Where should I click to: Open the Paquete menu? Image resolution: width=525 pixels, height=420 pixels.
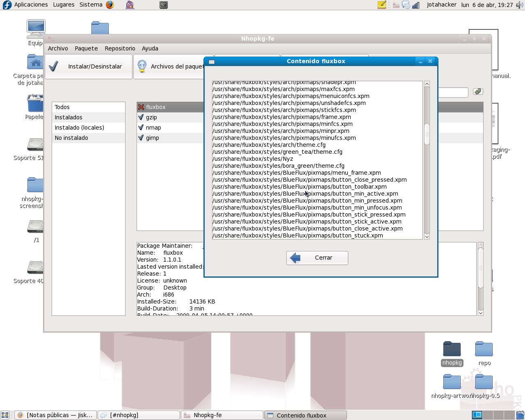86,48
